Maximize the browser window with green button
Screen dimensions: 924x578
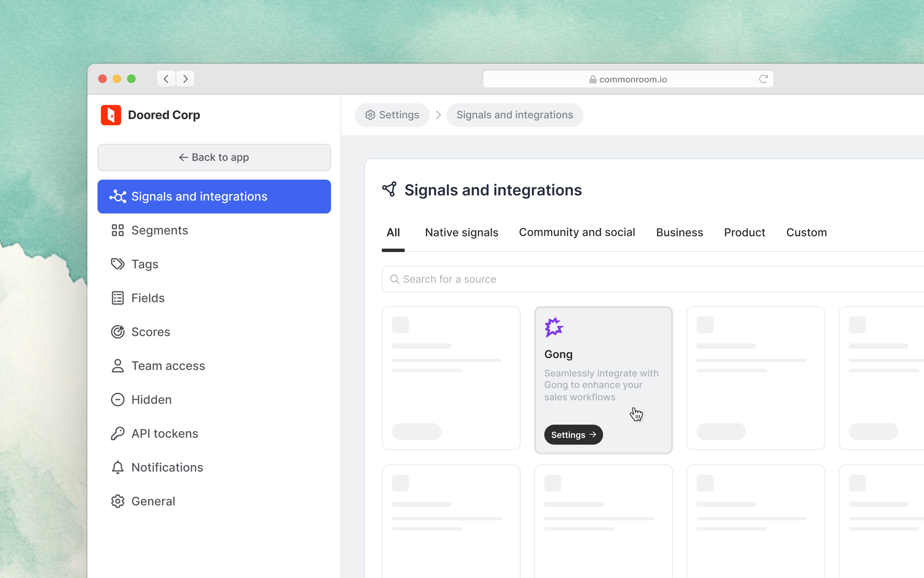point(131,79)
